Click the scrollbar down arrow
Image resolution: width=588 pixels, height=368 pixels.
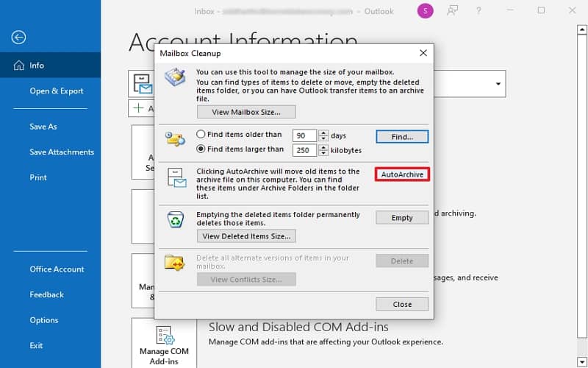pyautogui.click(x=581, y=361)
